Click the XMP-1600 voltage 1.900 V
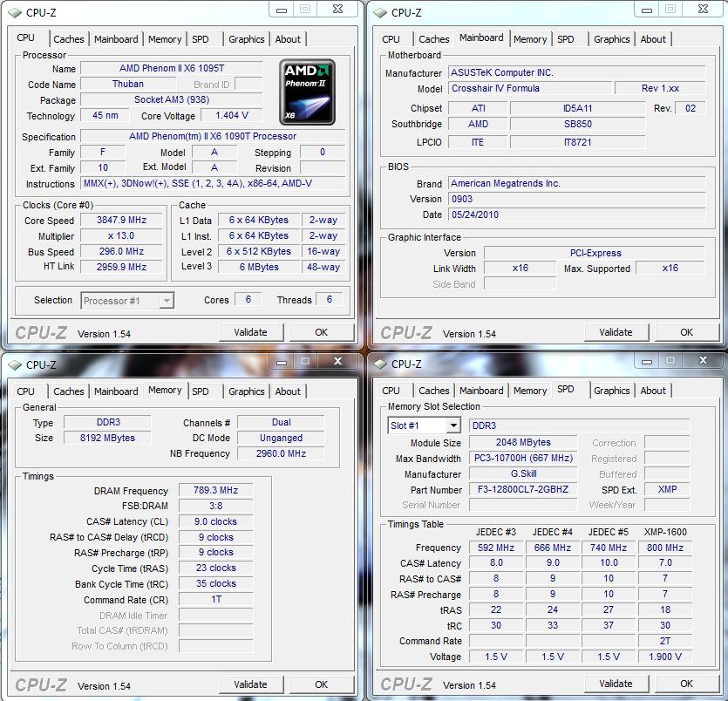 tap(665, 657)
